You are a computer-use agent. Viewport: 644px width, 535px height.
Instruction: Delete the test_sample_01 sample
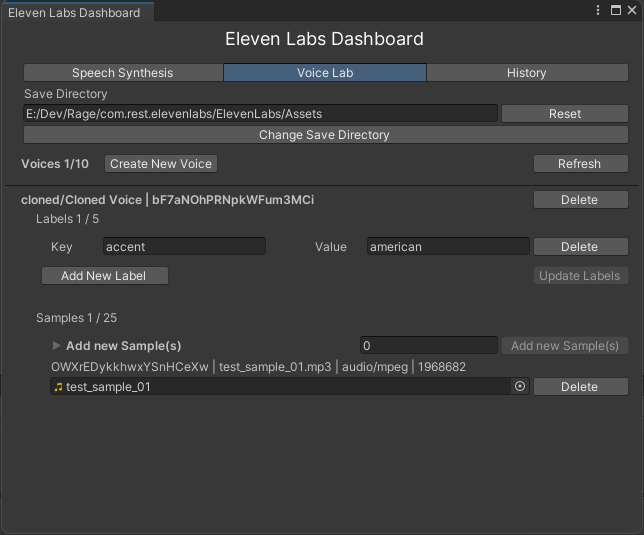coord(579,387)
